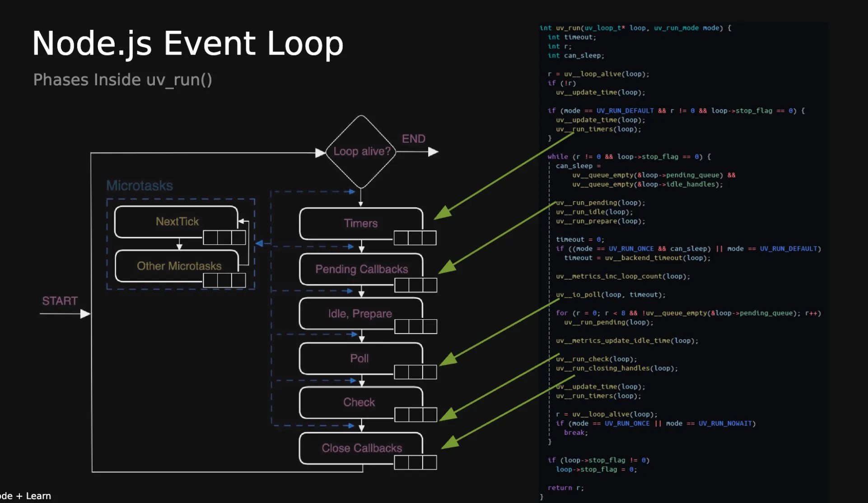Click the Timers phase box
868x503 pixels.
click(361, 224)
